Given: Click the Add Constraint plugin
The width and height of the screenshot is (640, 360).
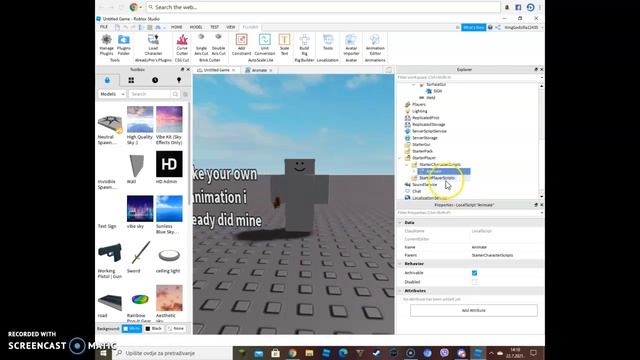Looking at the screenshot, I should pyautogui.click(x=241, y=45).
